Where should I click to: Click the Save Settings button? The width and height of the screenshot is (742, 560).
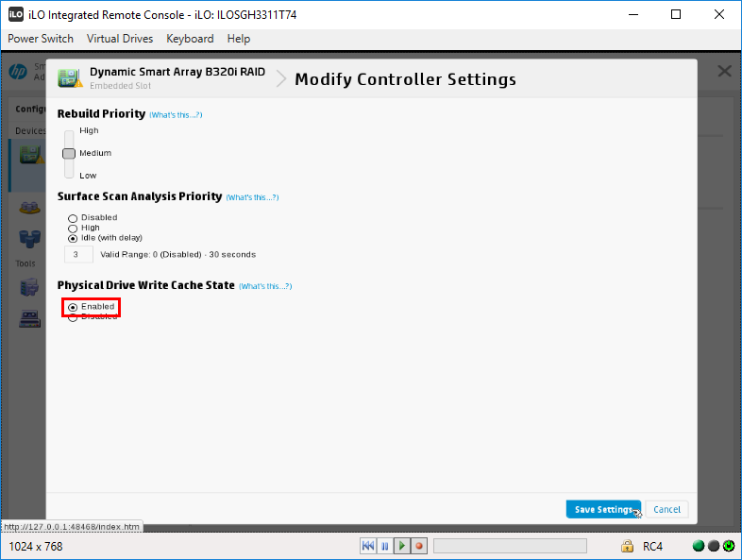[603, 509]
